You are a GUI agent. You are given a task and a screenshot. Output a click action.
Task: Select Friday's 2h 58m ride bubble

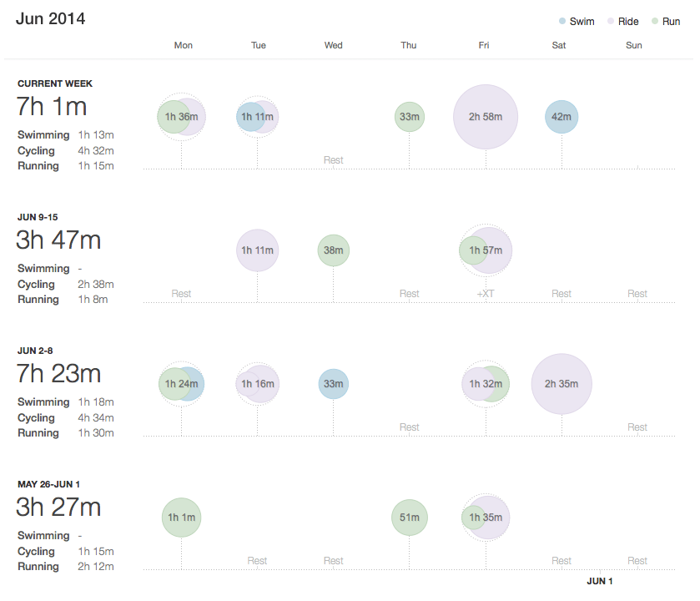pyautogui.click(x=485, y=117)
